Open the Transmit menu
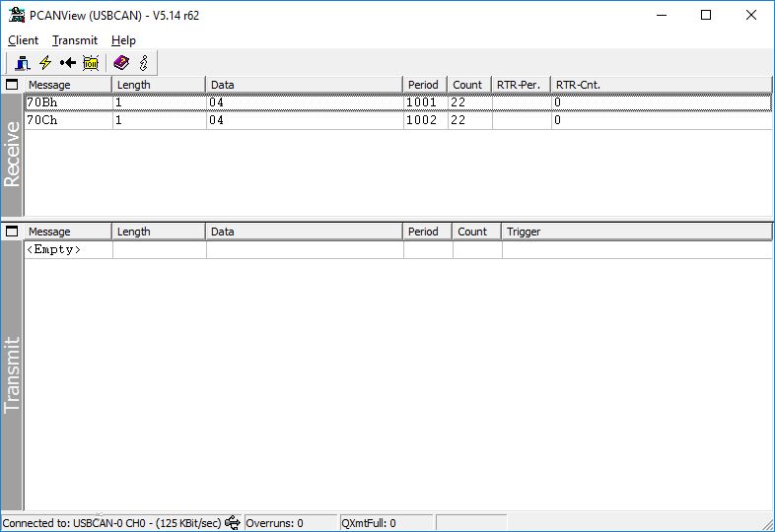This screenshot has height=532, width=775. pyautogui.click(x=75, y=40)
